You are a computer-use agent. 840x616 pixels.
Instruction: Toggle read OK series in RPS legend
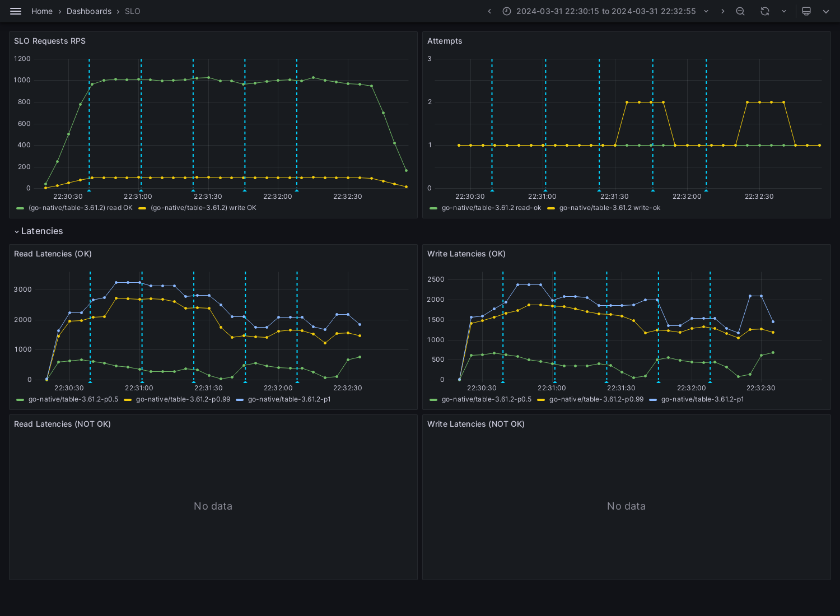coord(81,208)
